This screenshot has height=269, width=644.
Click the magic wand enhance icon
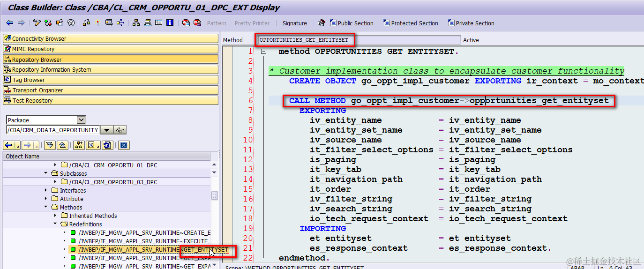97,23
